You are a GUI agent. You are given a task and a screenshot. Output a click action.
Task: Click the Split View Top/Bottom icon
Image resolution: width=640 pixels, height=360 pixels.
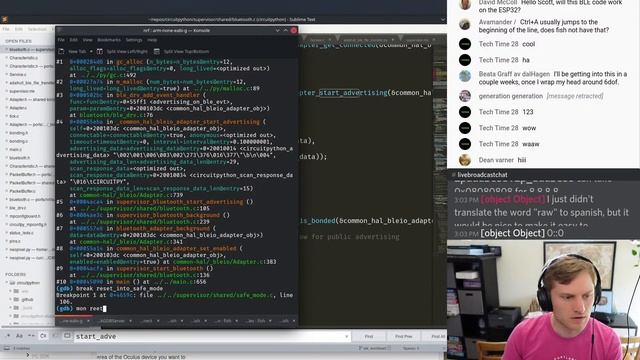pos(157,51)
